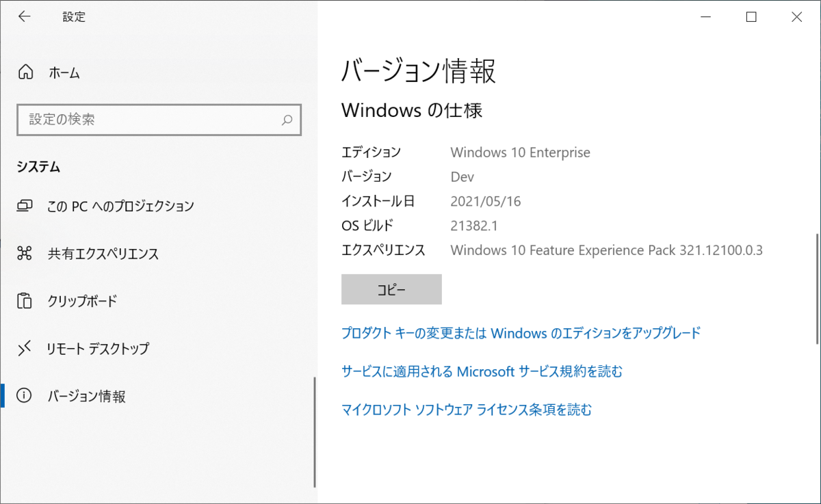Open product key change or edition upgrade link
Image resolution: width=821 pixels, height=504 pixels.
tap(521, 333)
